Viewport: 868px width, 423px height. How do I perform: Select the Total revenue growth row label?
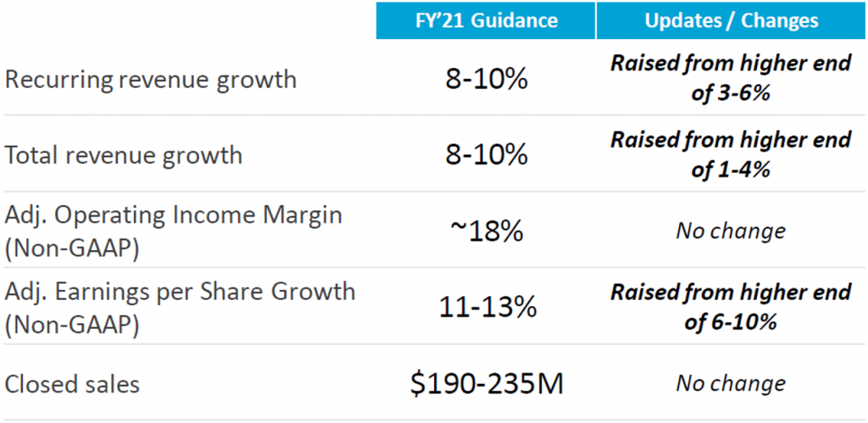click(x=124, y=155)
